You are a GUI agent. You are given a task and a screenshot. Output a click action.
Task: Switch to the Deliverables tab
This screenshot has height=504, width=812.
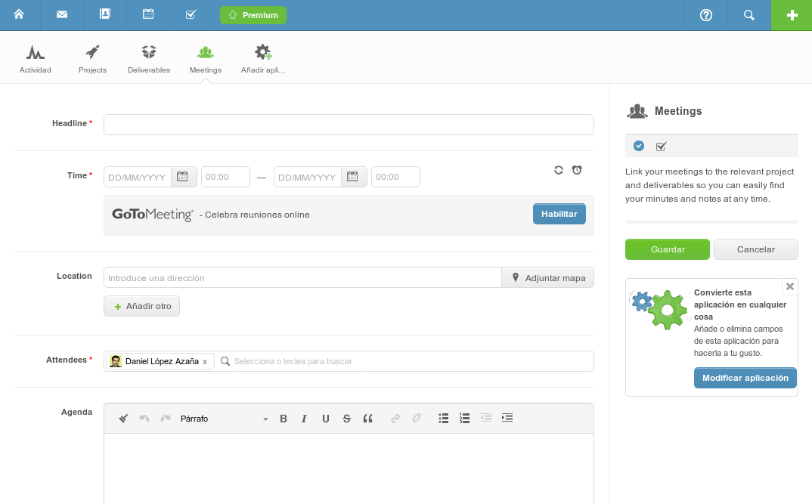(149, 59)
